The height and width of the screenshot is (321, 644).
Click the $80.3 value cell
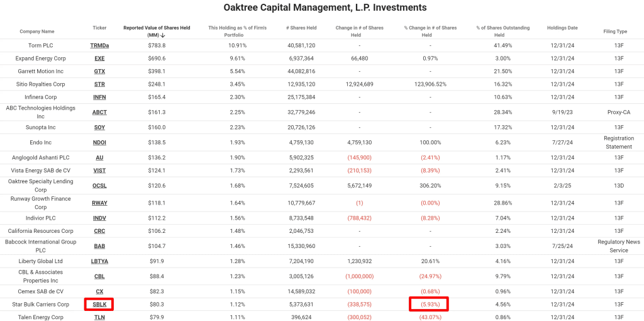coord(157,305)
